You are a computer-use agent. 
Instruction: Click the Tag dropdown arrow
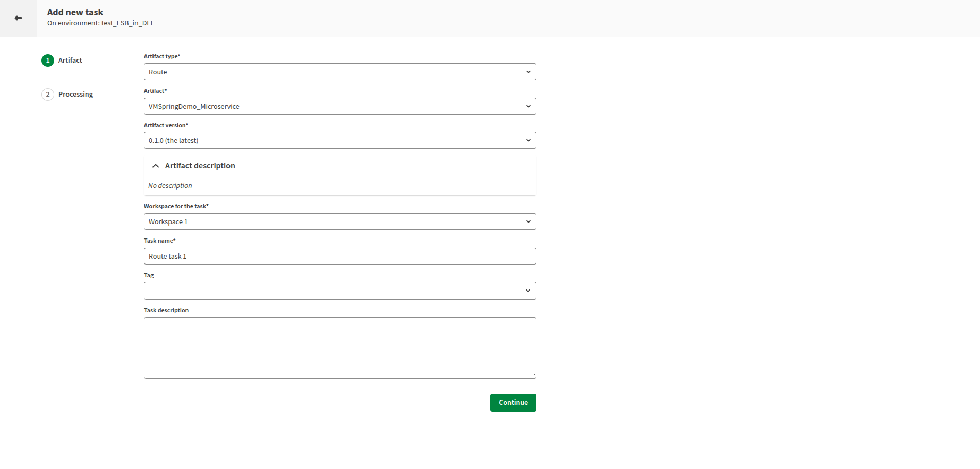pyautogui.click(x=528, y=291)
